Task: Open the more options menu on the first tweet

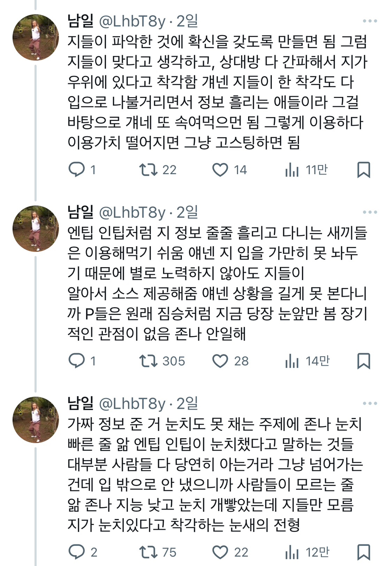Action: (369, 20)
